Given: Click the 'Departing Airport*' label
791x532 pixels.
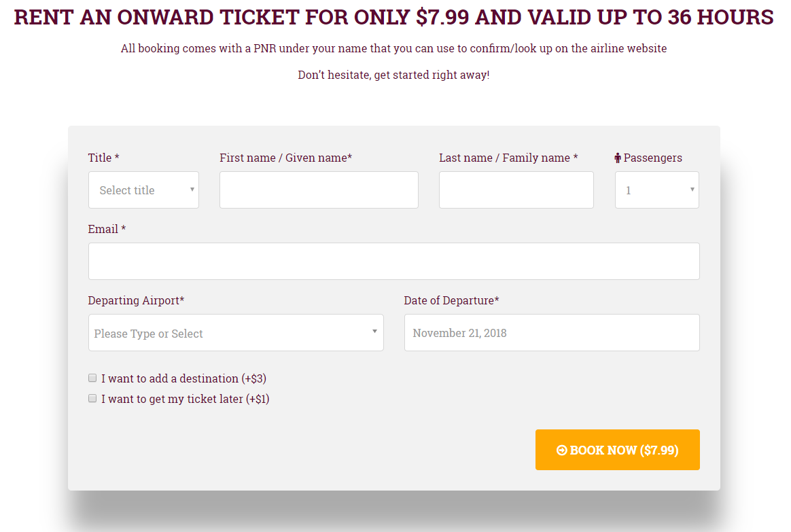Looking at the screenshot, I should click(136, 300).
